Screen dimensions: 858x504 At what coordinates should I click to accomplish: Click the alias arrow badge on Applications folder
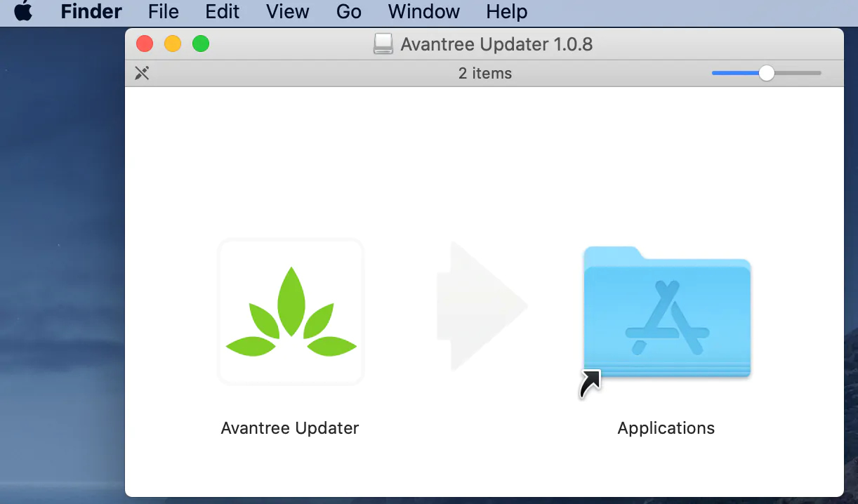pos(590,384)
